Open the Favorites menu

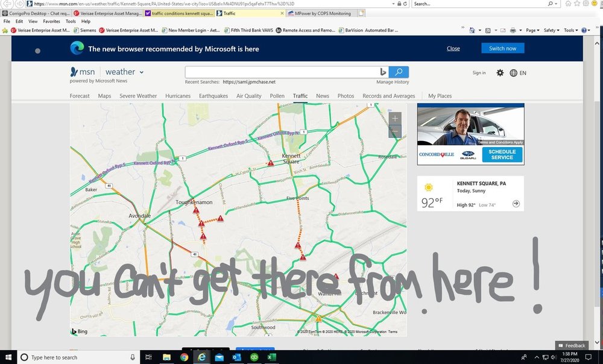[x=51, y=20]
